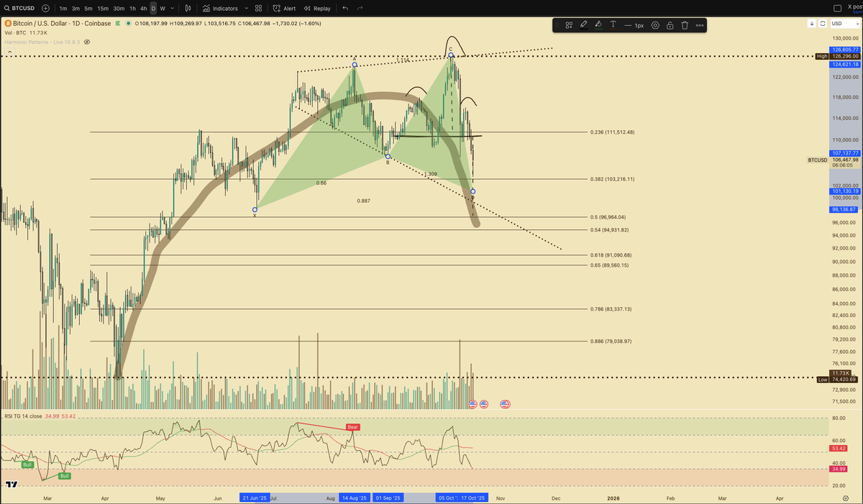Change background fill color bucket icon

point(598,25)
